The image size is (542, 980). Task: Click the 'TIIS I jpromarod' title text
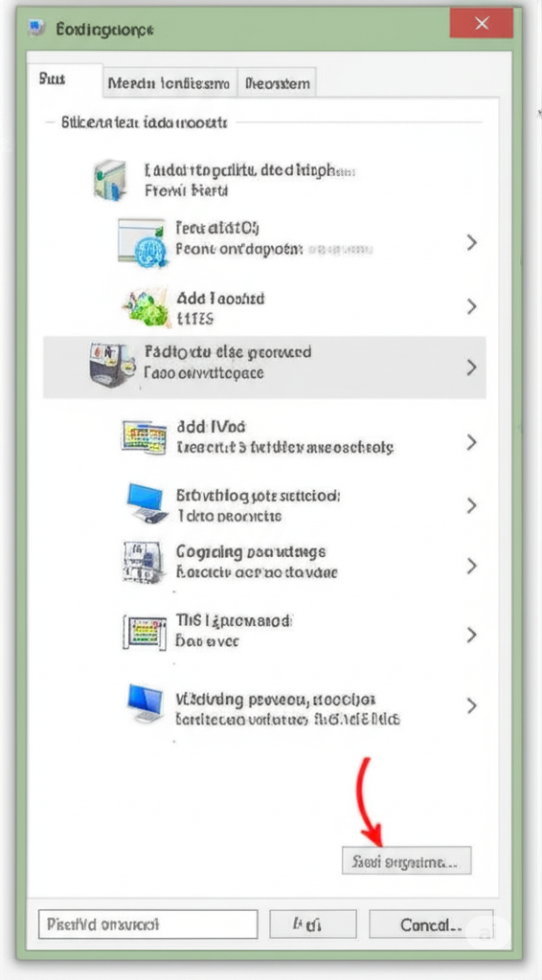(234, 621)
